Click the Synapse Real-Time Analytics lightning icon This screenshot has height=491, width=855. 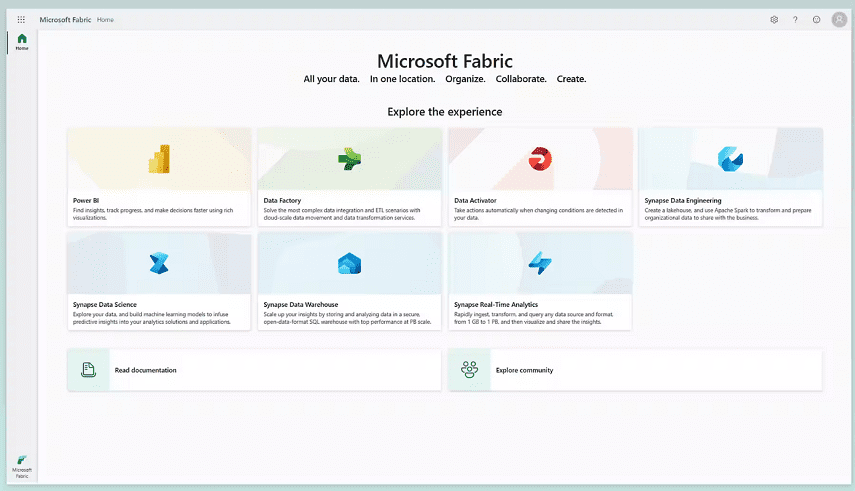point(540,263)
